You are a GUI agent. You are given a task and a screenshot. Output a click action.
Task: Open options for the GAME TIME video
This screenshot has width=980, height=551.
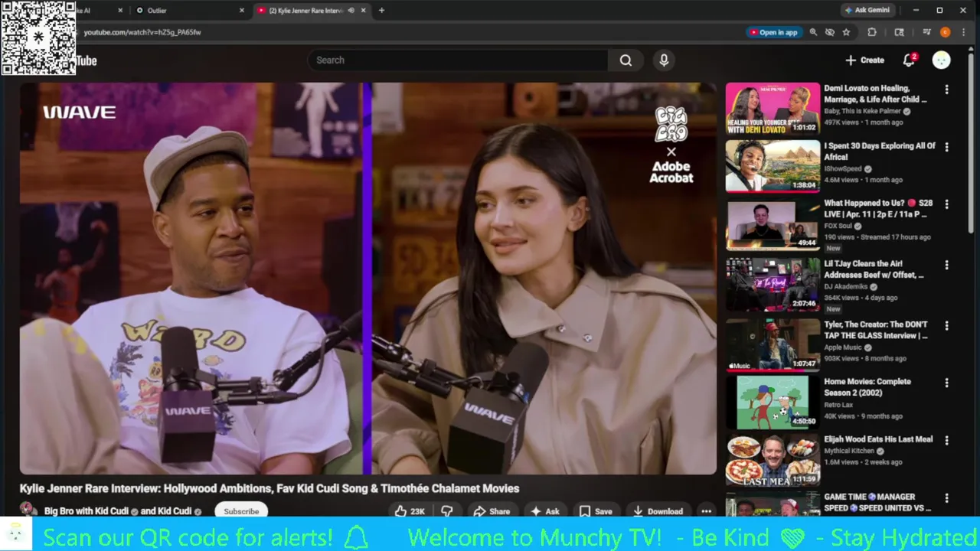946,498
